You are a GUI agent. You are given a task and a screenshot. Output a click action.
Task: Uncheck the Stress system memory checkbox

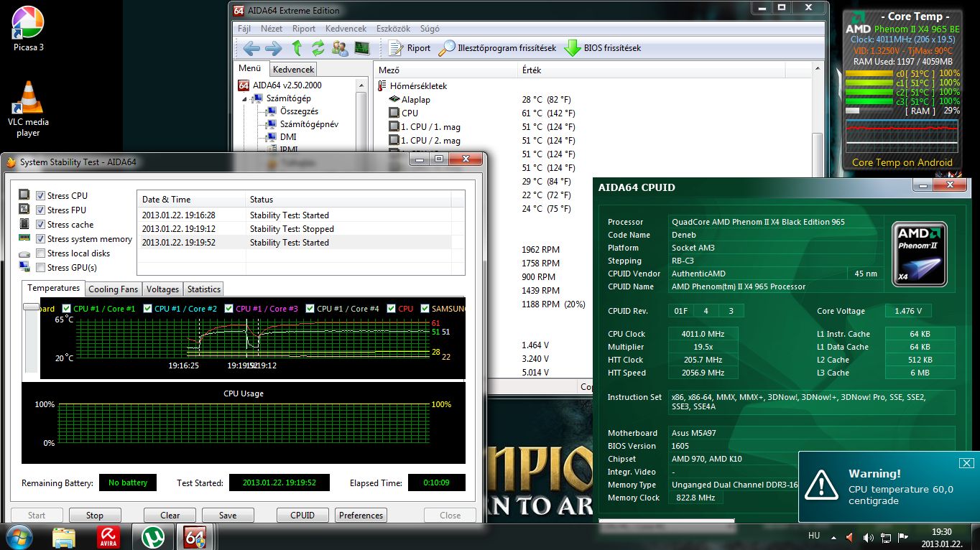point(41,239)
